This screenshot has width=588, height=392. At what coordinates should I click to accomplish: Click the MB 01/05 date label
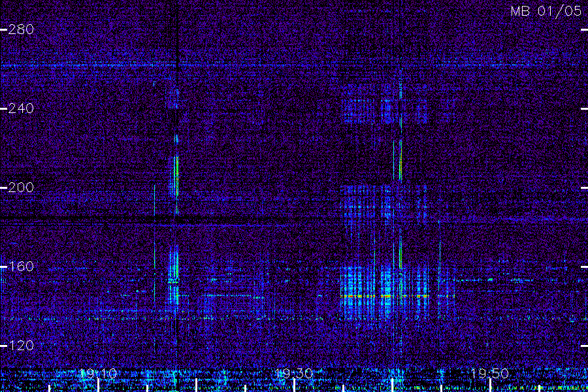pos(546,11)
